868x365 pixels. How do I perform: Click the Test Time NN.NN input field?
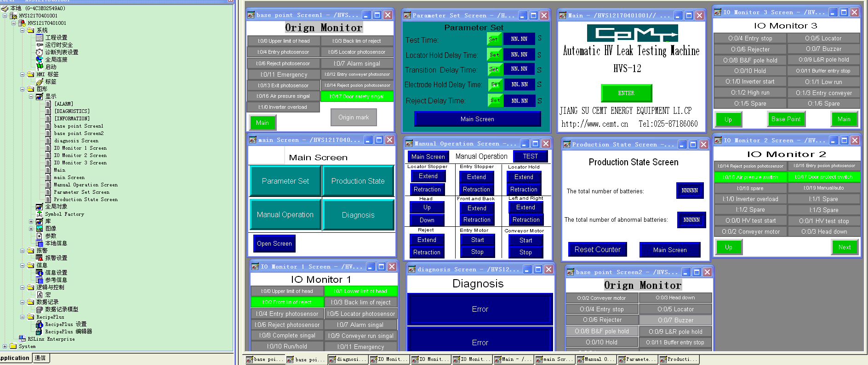pos(519,39)
